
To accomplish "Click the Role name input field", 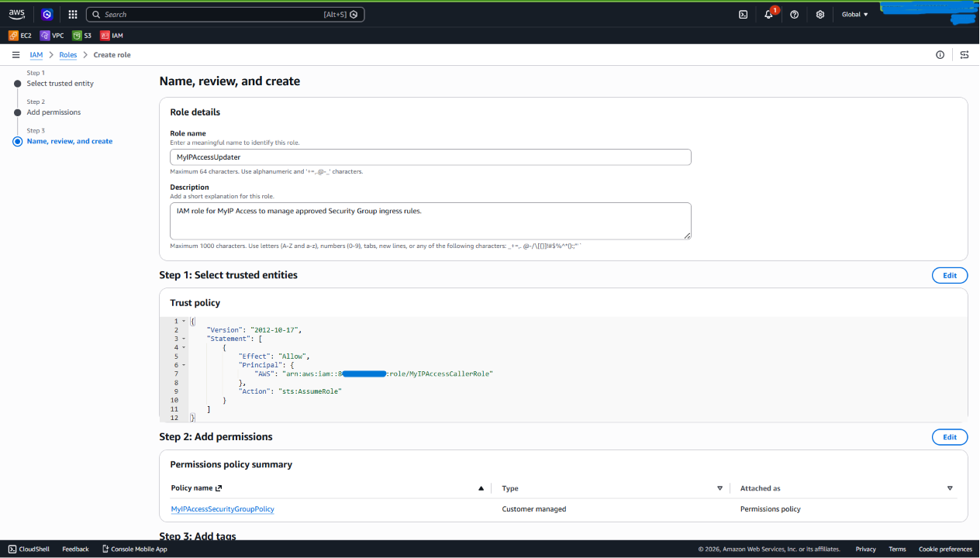I will coord(430,157).
